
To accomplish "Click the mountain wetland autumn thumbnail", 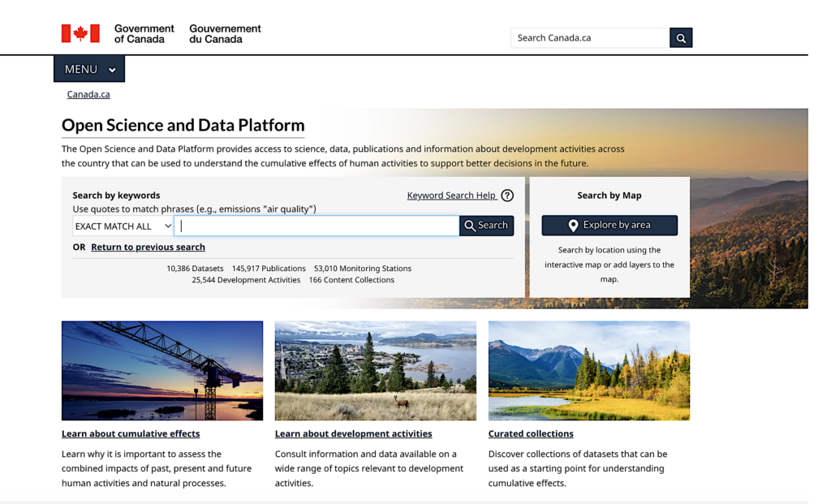I will [x=589, y=370].
